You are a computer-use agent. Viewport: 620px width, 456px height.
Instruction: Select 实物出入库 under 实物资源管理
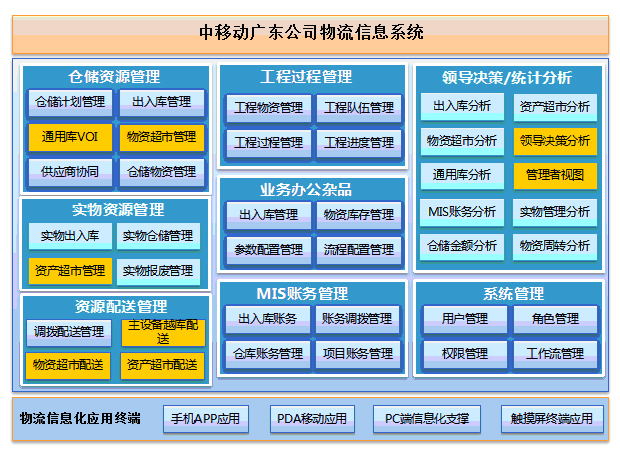(69, 236)
